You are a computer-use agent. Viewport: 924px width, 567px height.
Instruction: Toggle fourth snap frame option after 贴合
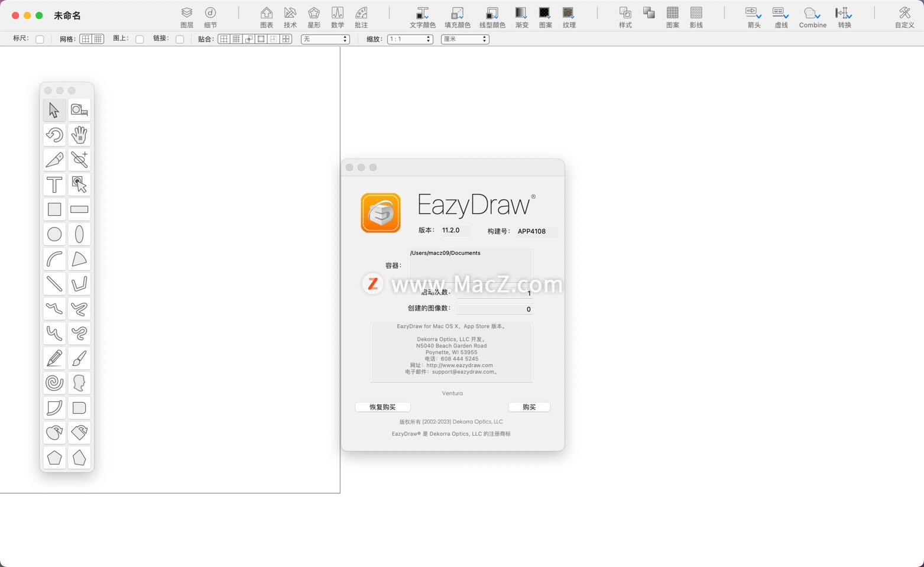click(x=261, y=39)
